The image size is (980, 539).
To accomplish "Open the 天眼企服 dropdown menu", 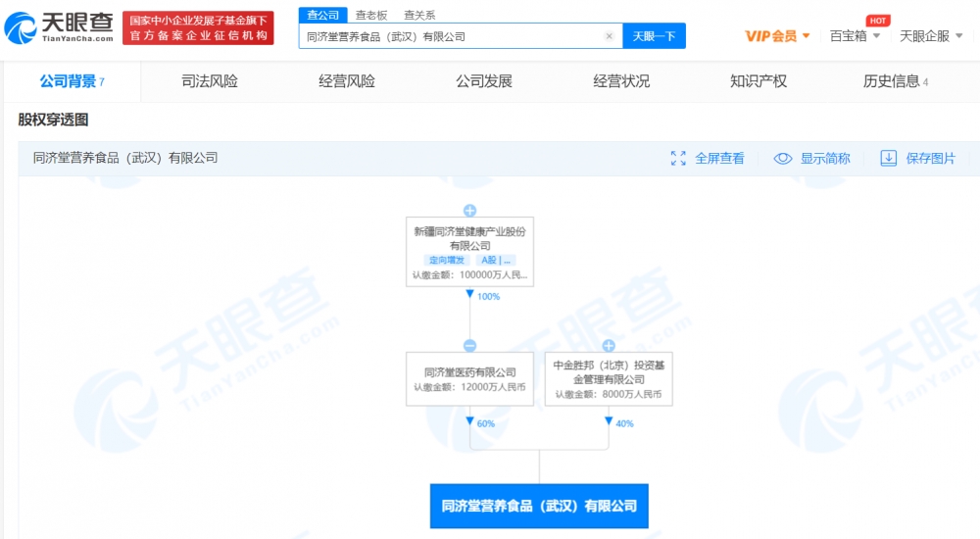I will click(x=931, y=36).
